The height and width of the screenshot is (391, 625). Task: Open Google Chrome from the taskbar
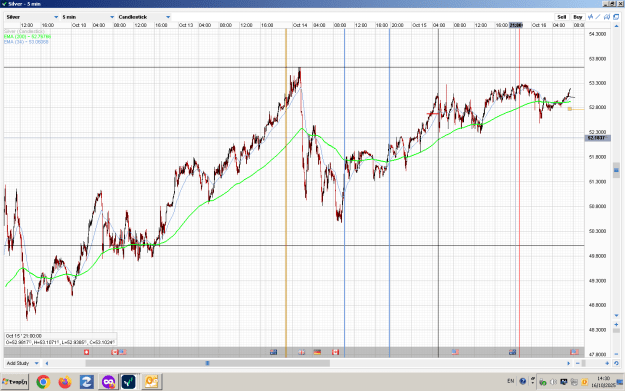tap(43, 382)
